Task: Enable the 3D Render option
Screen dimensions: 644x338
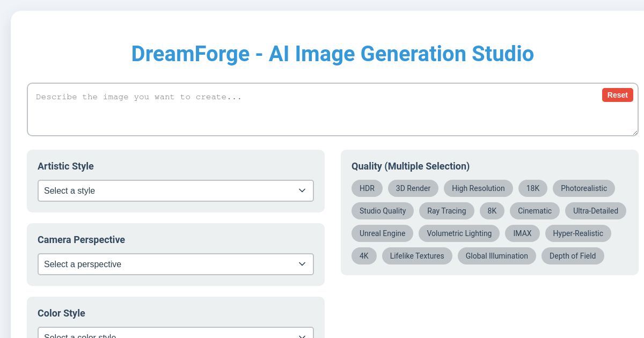Action: coord(413,188)
